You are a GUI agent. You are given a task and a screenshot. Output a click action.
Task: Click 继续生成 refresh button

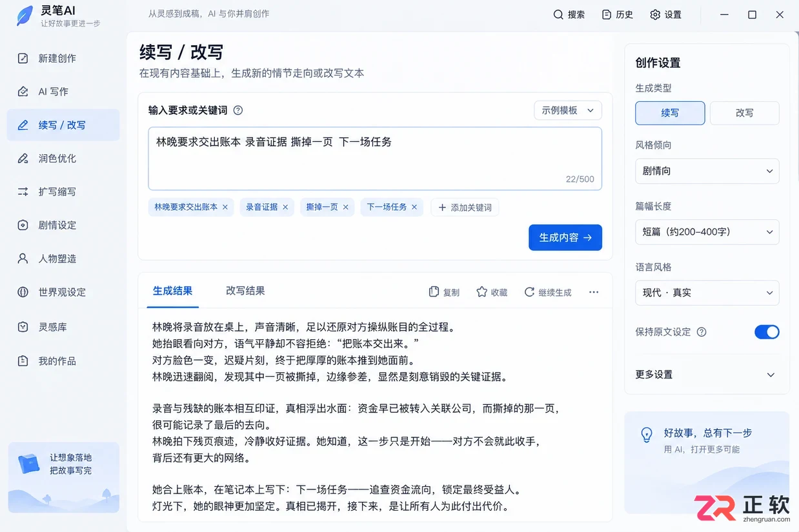coord(548,292)
